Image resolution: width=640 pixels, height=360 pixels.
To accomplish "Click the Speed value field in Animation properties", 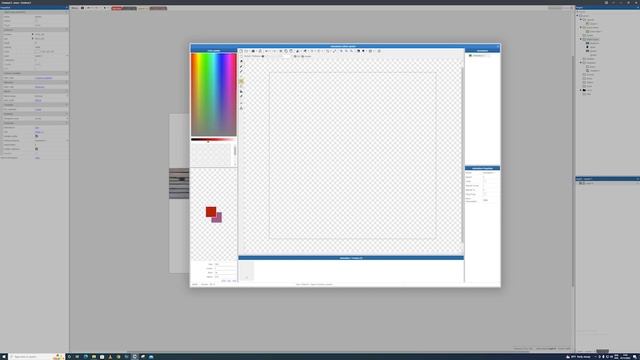I will tap(490, 177).
